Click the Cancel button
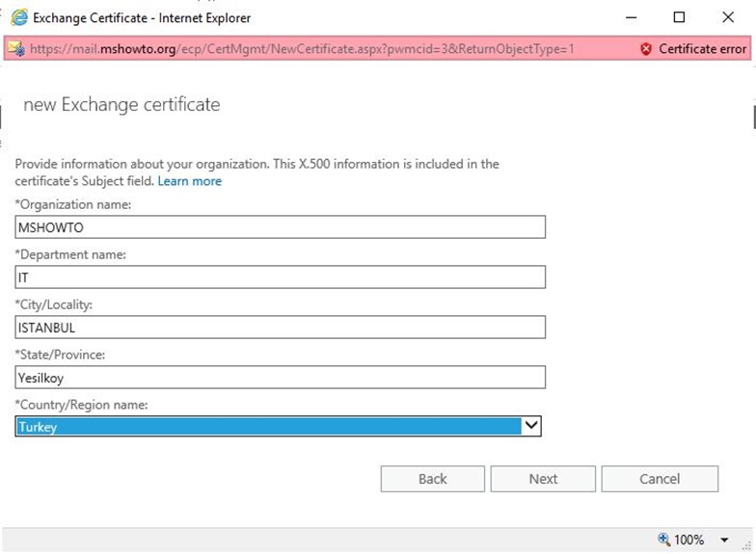The height and width of the screenshot is (554, 756). pyautogui.click(x=660, y=479)
